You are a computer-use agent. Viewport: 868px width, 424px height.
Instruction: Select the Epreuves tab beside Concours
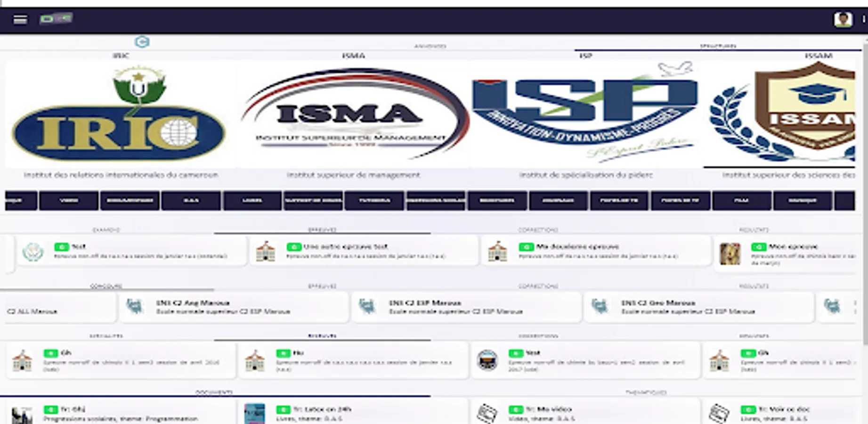tap(322, 286)
